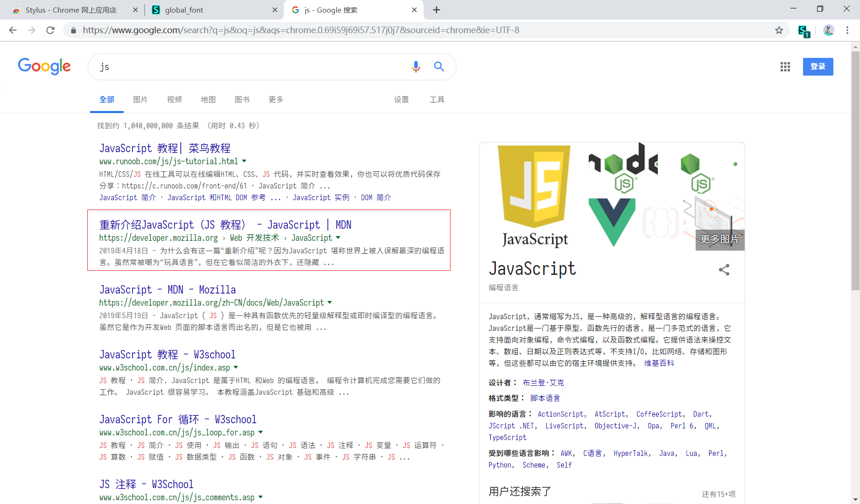Open JavaScript For 循环 - W3school result
The width and height of the screenshot is (860, 504).
(x=177, y=420)
